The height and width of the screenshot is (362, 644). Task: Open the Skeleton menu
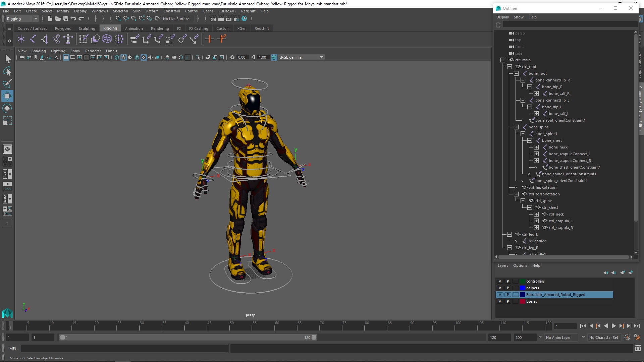[120, 11]
